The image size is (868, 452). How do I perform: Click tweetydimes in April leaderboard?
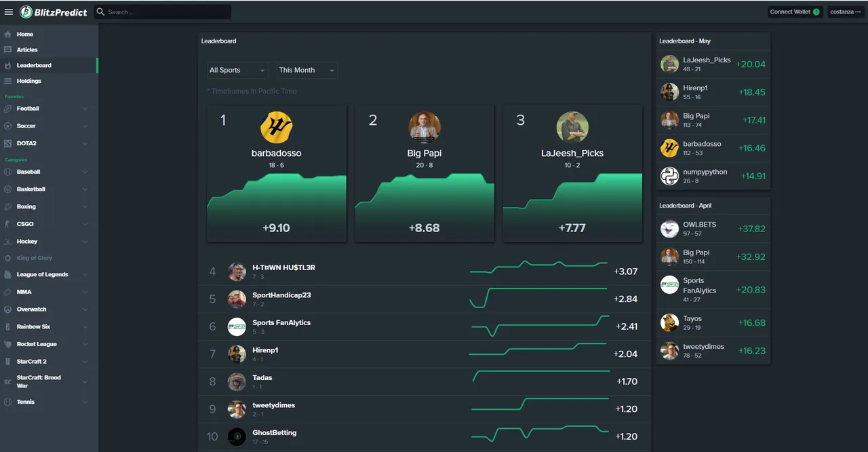[703, 346]
